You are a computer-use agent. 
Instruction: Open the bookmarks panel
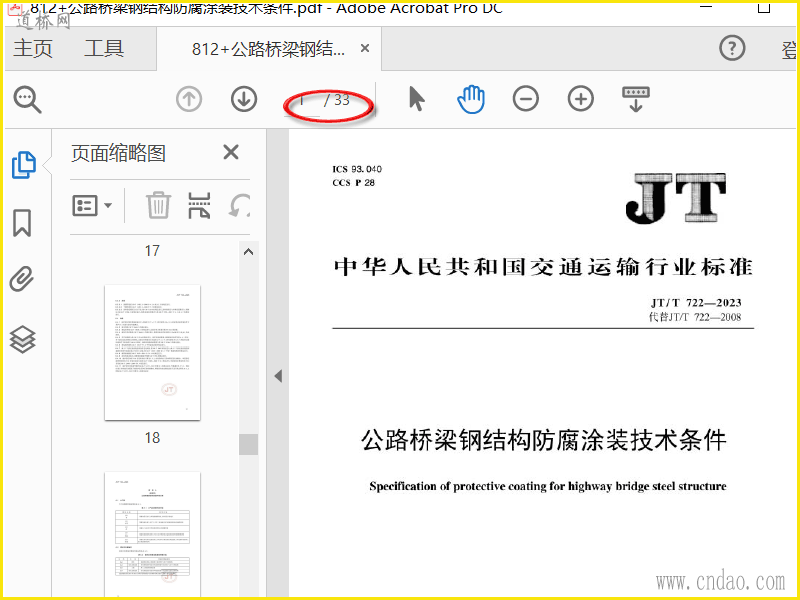coord(22,223)
